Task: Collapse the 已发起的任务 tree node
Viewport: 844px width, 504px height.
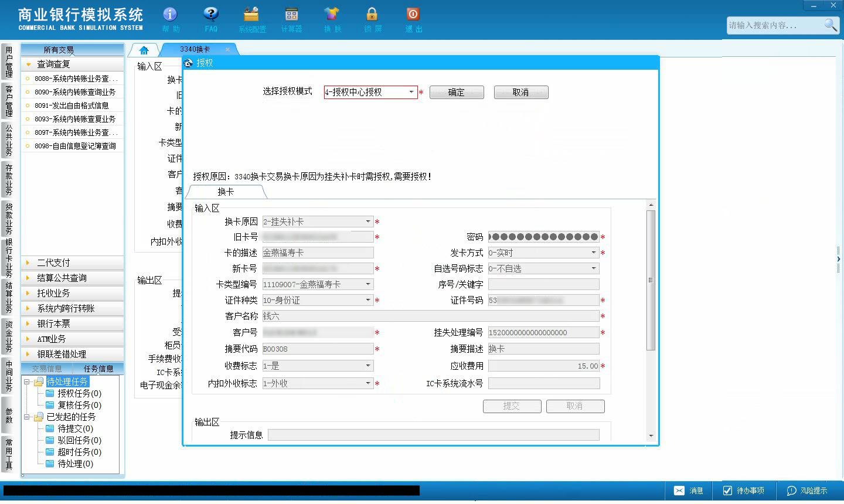Action: (26, 417)
